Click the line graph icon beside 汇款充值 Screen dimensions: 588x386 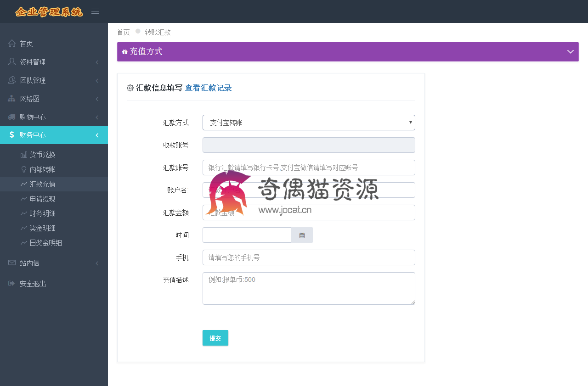[24, 184]
